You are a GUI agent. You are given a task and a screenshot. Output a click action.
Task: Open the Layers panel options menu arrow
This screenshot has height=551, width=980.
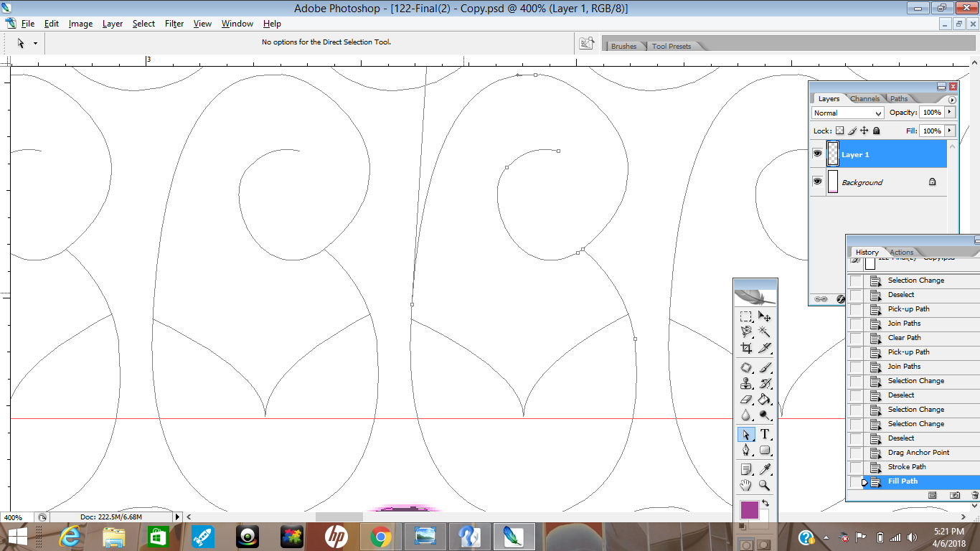pos(952,100)
